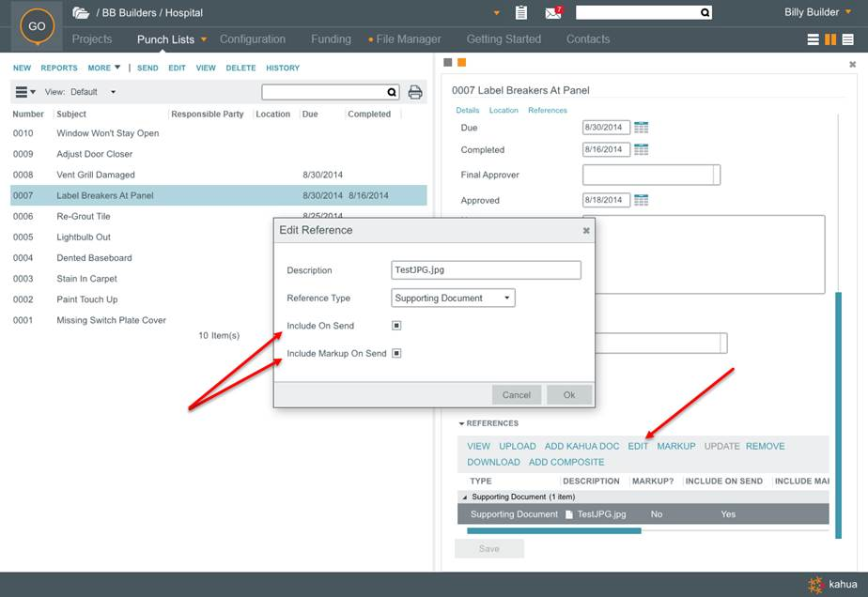Click the search magnifier in list search box
This screenshot has width=868, height=597.
click(x=393, y=92)
